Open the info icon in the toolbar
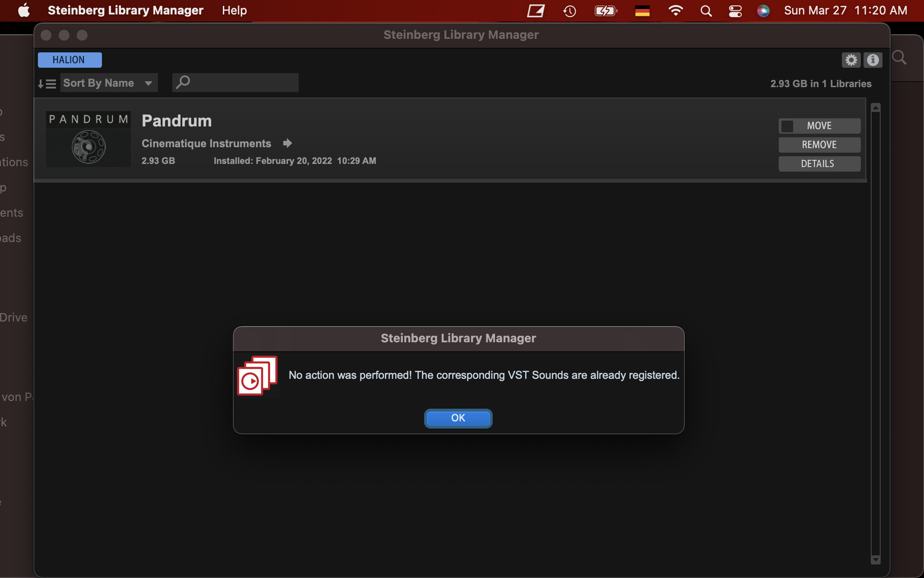This screenshot has width=924, height=578. click(873, 60)
